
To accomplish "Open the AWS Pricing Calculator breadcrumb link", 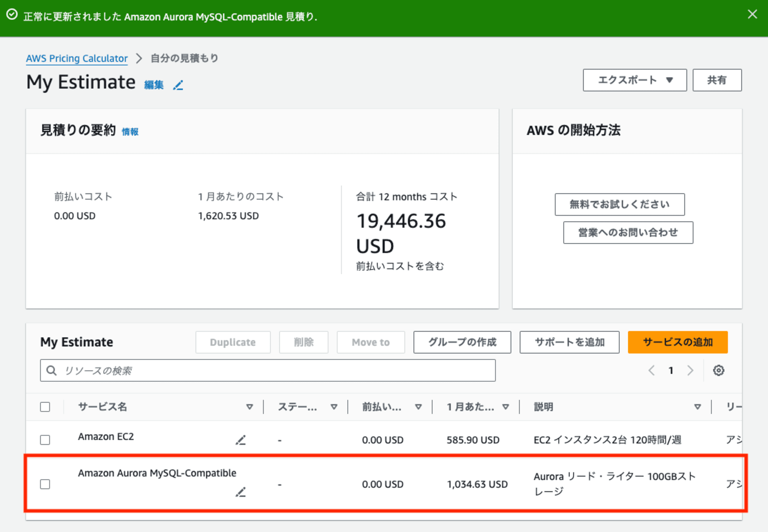I will point(77,58).
